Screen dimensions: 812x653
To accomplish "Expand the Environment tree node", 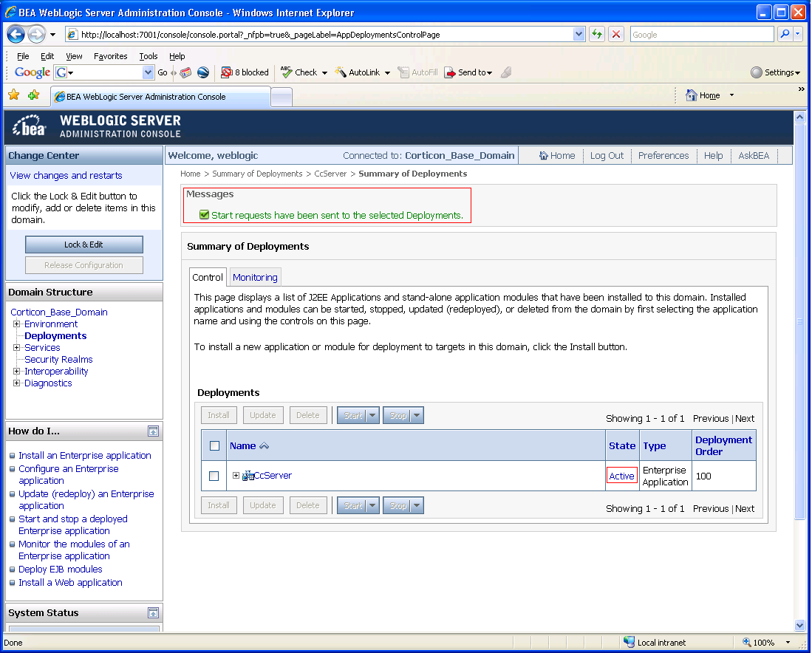I will pyautogui.click(x=16, y=324).
